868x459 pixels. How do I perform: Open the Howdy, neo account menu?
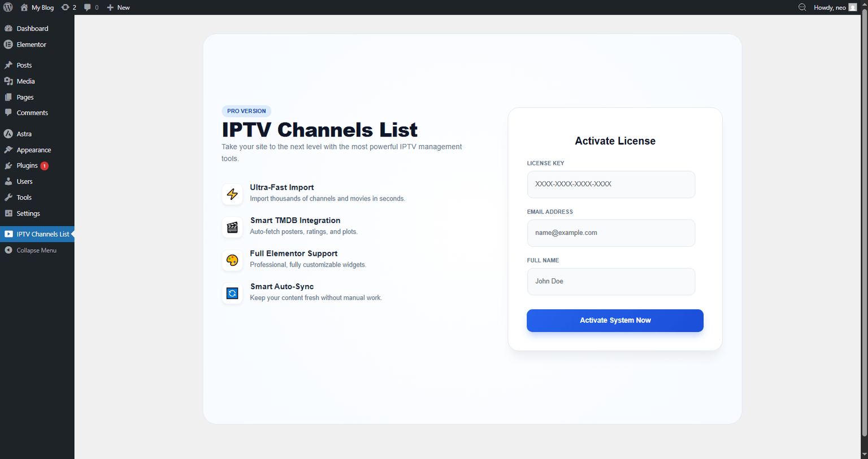(x=835, y=7)
